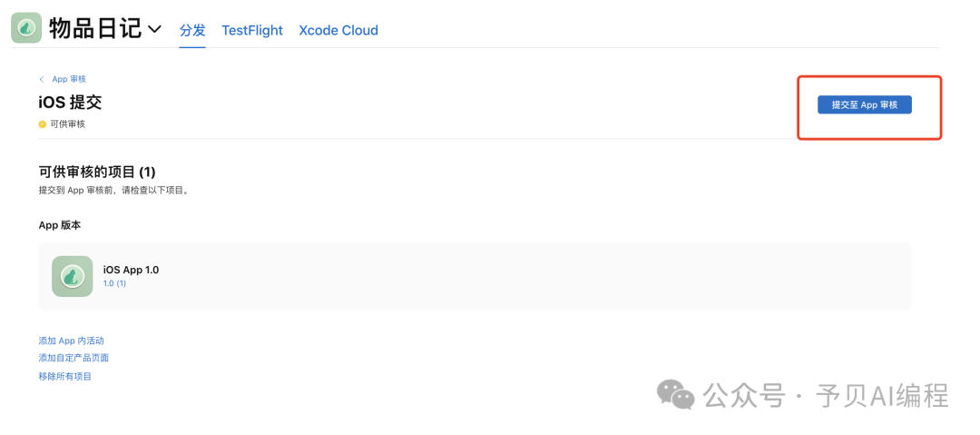Return via the App 审核 breadcrumb link
Image resolution: width=980 pixels, height=435 pixels.
point(69,80)
